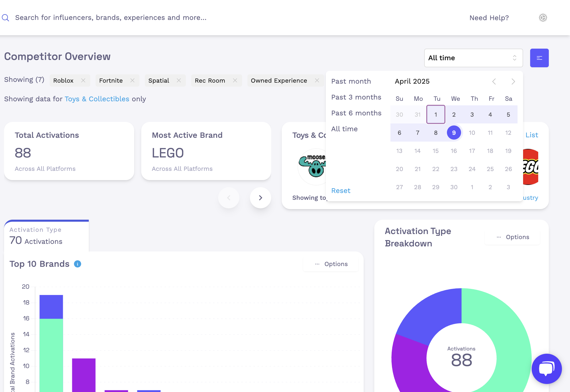Viewport: 570px width, 392px height.
Task: Open Options for Activation Type Breakdown
Action: tap(512, 237)
